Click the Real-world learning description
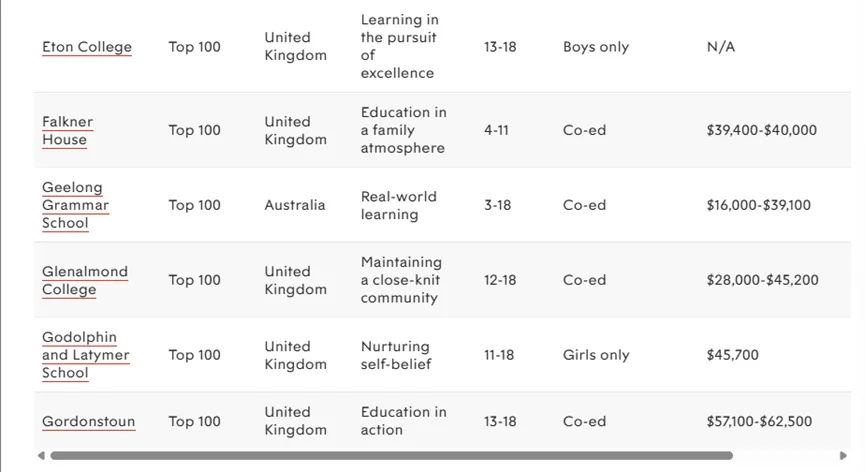The image size is (865, 472). [x=398, y=205]
